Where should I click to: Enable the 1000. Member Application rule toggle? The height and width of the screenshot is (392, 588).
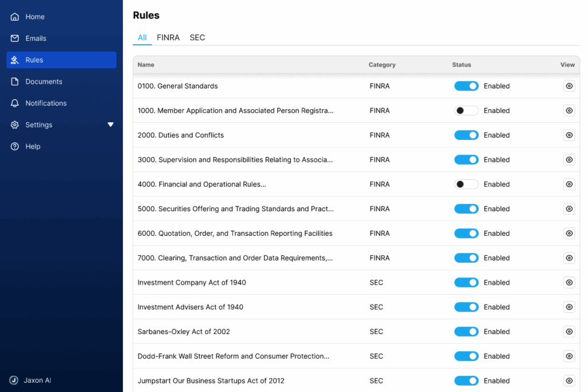pyautogui.click(x=466, y=111)
